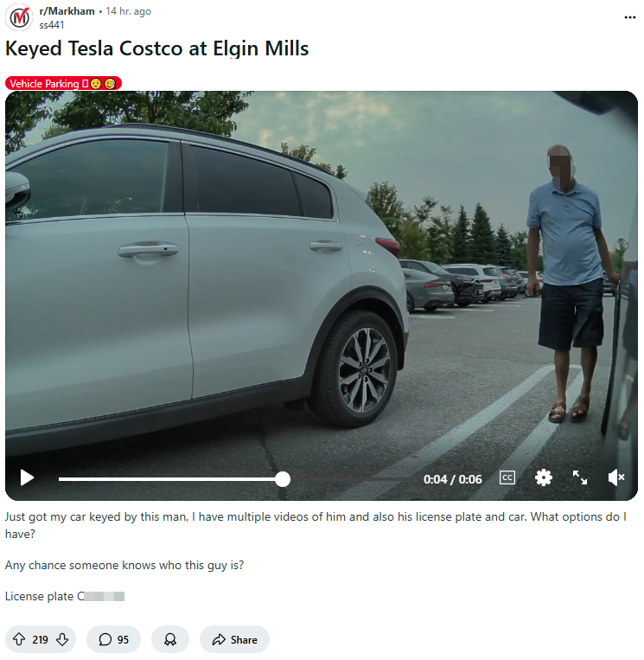Open the post title Keyed Tesla Costco
The height and width of the screenshot is (660, 644).
pos(157,48)
